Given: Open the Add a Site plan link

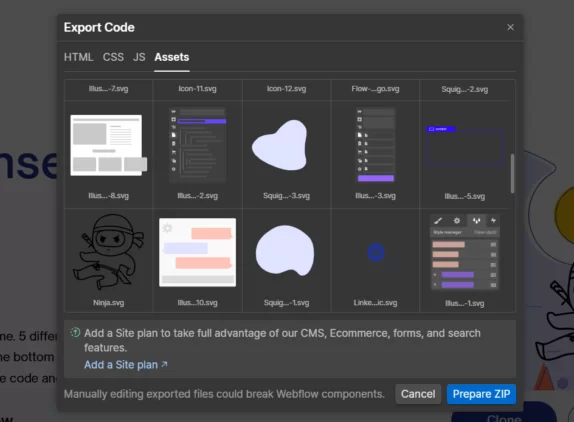Looking at the screenshot, I should [x=126, y=365].
